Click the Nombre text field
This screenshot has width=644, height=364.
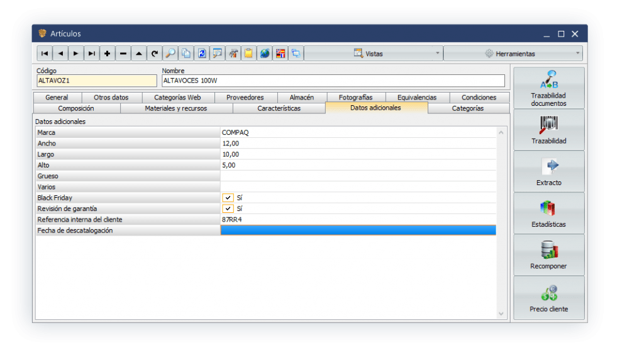tap(333, 81)
